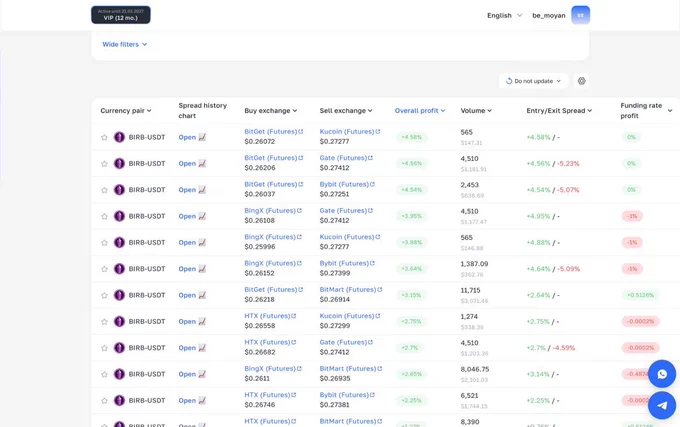Click spread chart icon in $0.26072 row
Image resolution: width=680 pixels, height=427 pixels.
point(202,137)
